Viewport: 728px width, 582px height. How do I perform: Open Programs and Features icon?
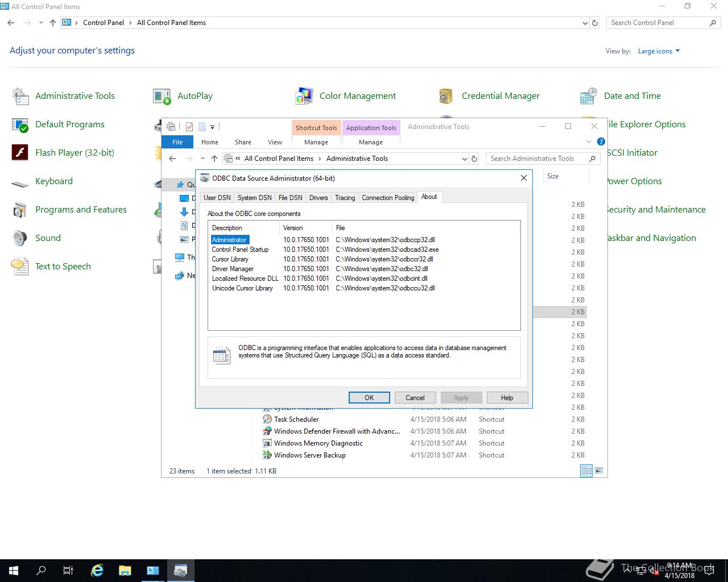click(20, 210)
